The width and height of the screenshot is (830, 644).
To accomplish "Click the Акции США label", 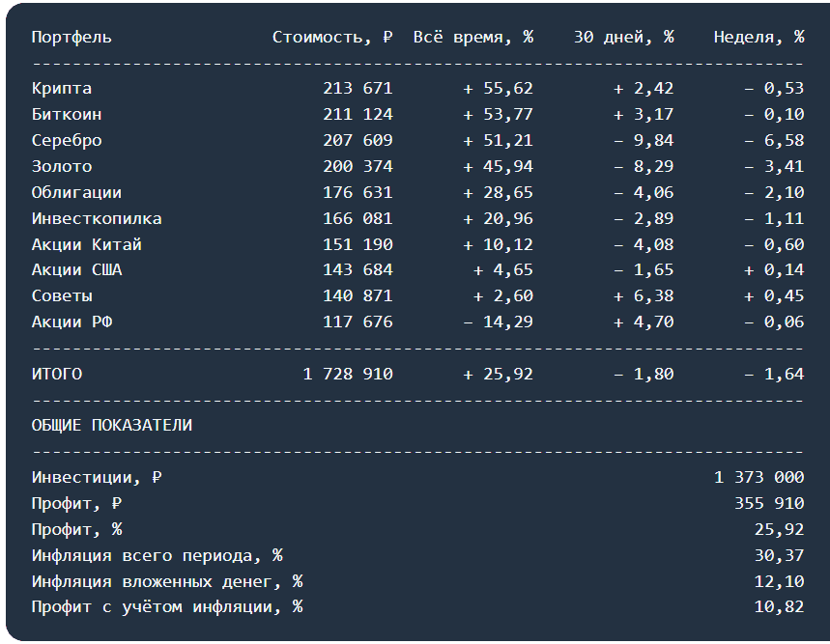I will click(x=76, y=269).
